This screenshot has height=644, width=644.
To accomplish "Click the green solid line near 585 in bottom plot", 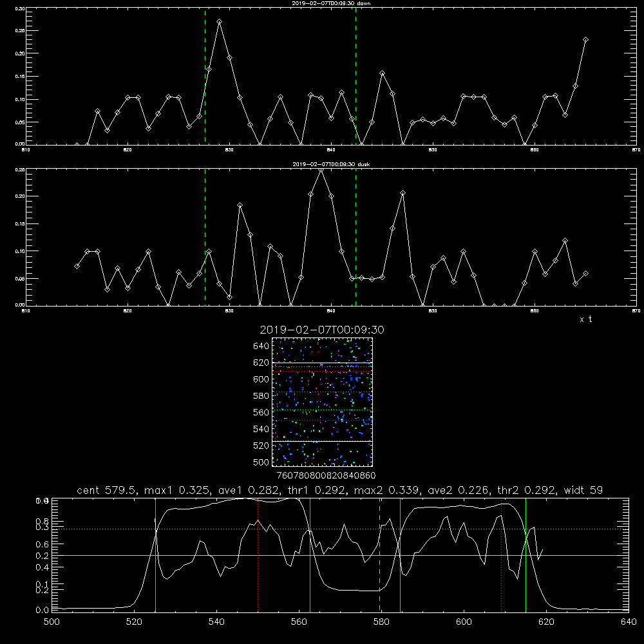I will pos(400,554).
